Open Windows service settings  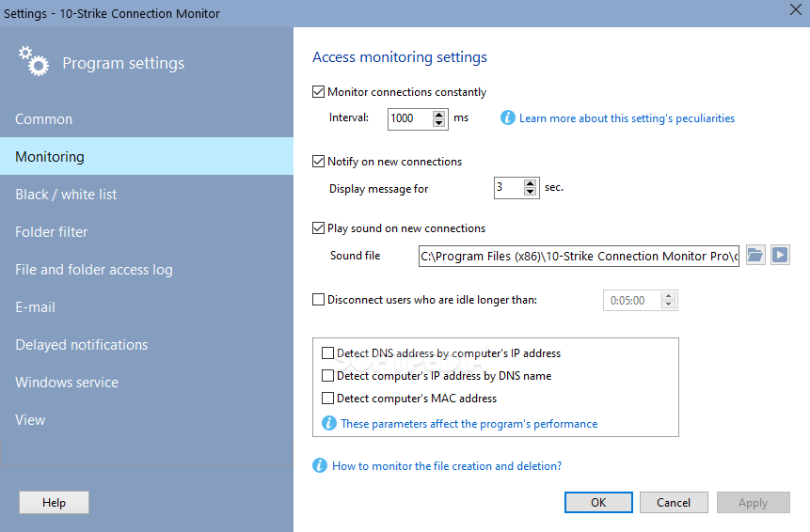coord(147,383)
